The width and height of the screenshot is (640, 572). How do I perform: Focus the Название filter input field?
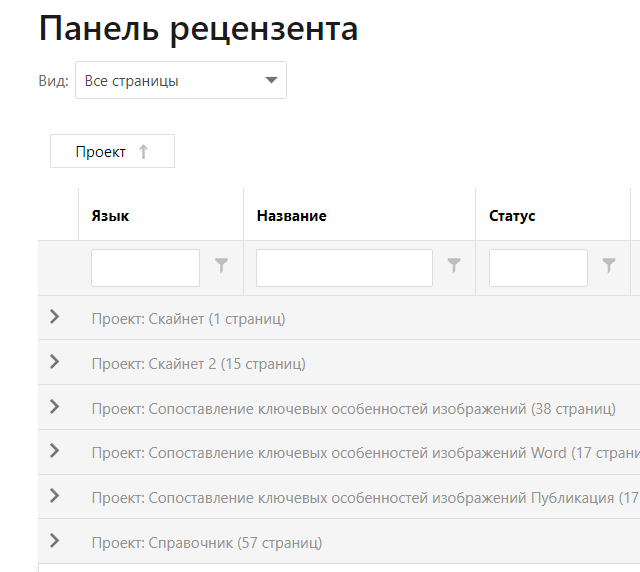coord(344,268)
